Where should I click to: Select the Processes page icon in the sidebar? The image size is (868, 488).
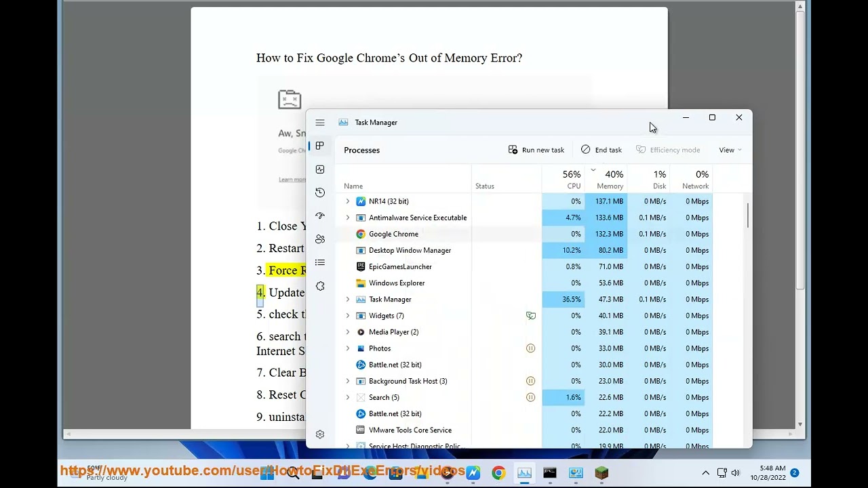tap(320, 146)
